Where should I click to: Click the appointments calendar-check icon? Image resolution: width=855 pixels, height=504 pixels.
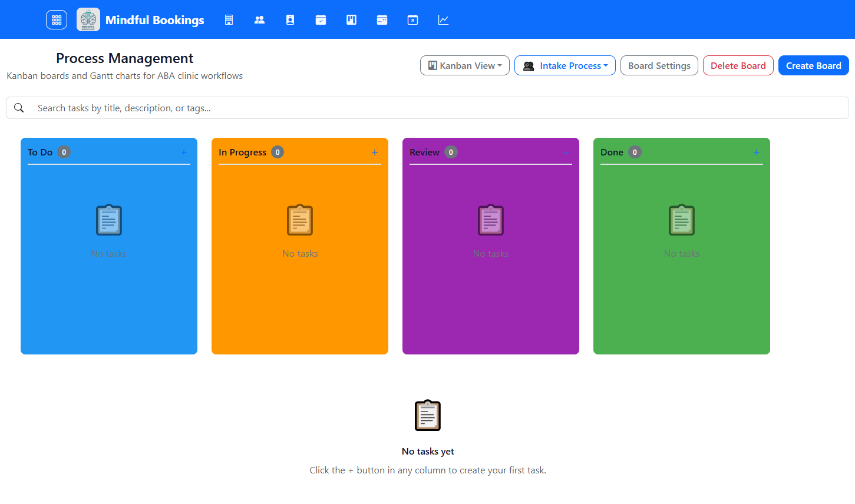(321, 19)
